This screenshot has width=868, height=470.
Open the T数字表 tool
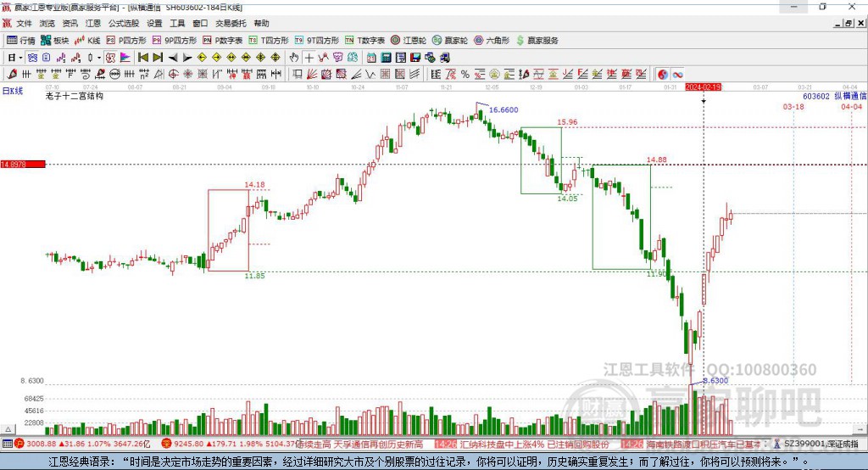[x=364, y=41]
